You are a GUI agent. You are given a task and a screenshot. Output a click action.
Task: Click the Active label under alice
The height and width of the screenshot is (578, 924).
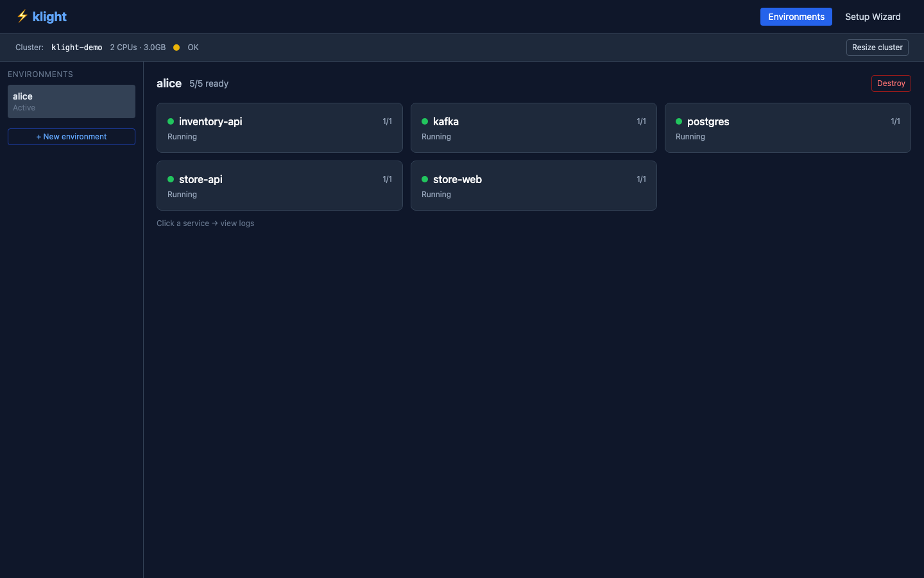tap(24, 108)
